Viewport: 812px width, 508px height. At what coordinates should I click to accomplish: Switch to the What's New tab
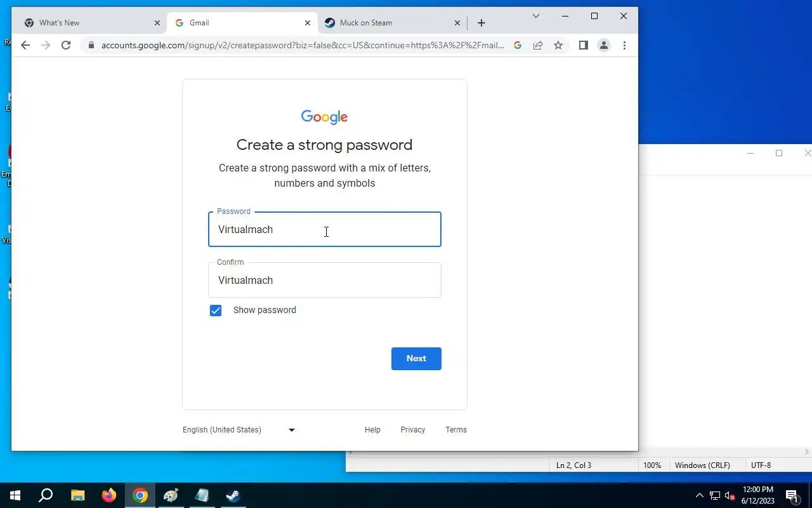[x=91, y=23]
